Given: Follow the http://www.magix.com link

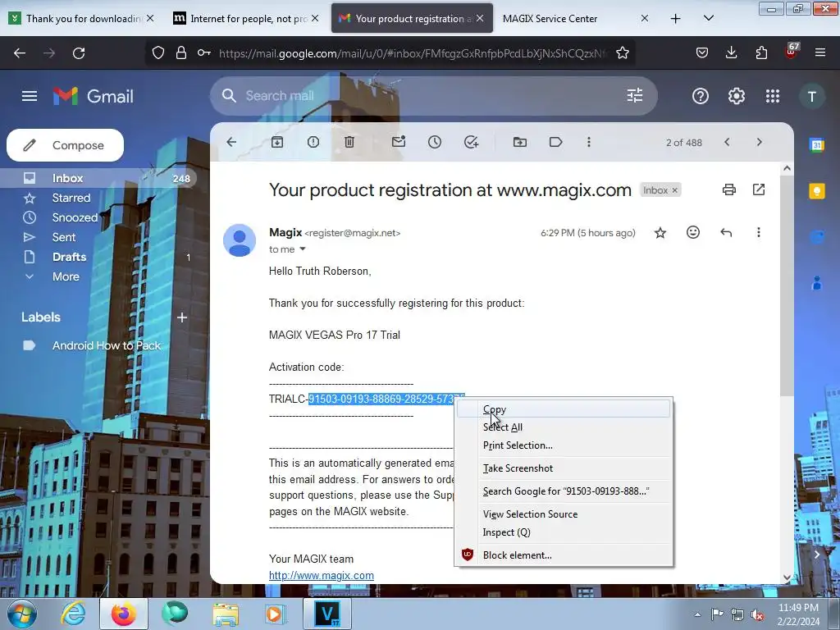Looking at the screenshot, I should click(x=322, y=575).
